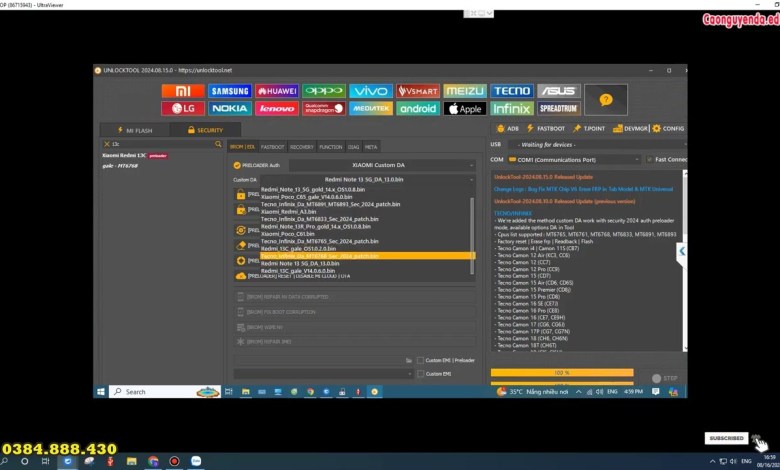
Task: Pick the Vivo brand icon
Action: pyautogui.click(x=371, y=91)
